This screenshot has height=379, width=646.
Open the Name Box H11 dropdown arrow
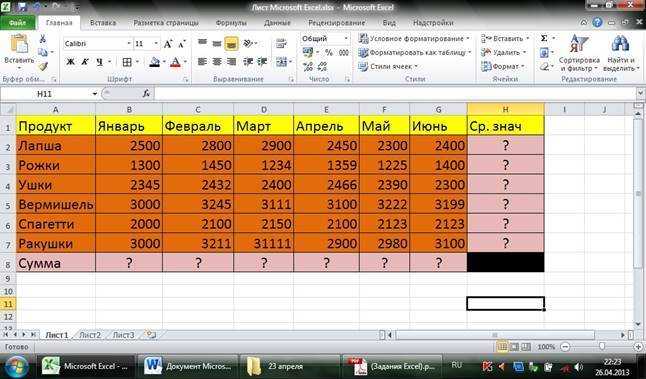coord(94,94)
